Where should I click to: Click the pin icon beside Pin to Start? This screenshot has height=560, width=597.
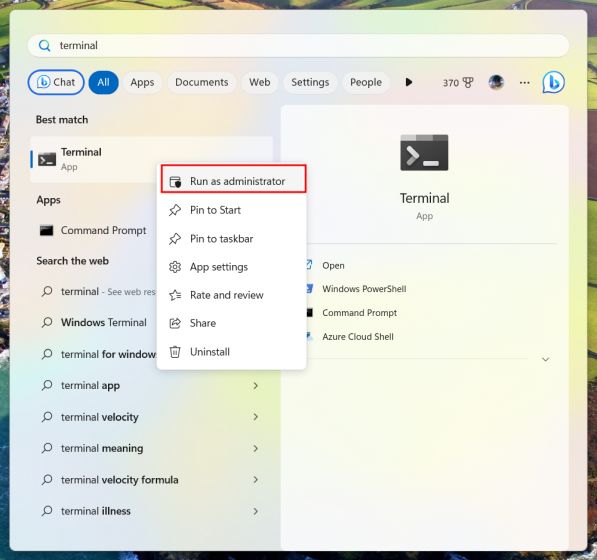[175, 210]
